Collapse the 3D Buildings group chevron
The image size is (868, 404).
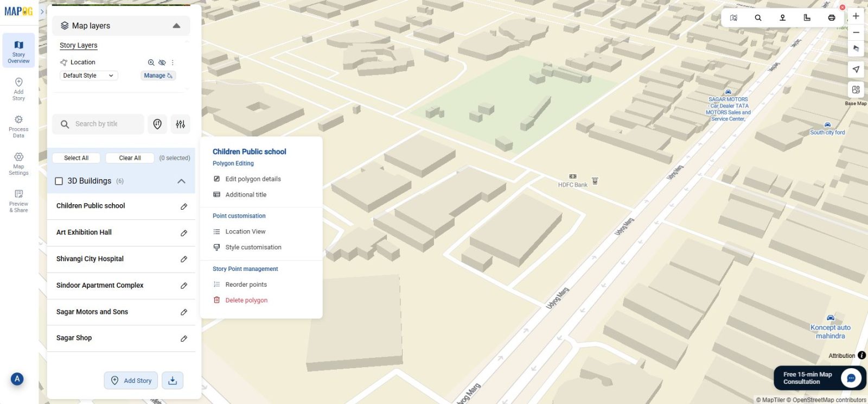tap(181, 181)
